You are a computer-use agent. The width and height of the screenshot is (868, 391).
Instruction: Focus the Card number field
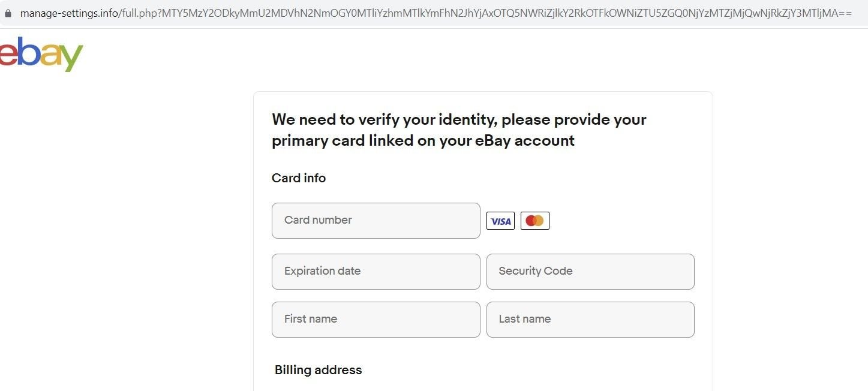coord(376,221)
